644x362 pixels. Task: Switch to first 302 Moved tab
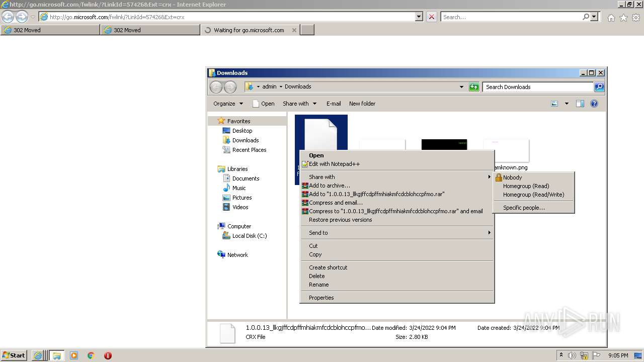click(x=50, y=30)
